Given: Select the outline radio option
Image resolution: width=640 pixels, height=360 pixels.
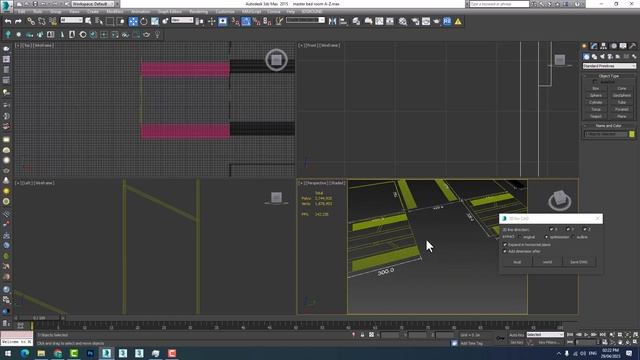Looking at the screenshot, I should click(x=573, y=237).
